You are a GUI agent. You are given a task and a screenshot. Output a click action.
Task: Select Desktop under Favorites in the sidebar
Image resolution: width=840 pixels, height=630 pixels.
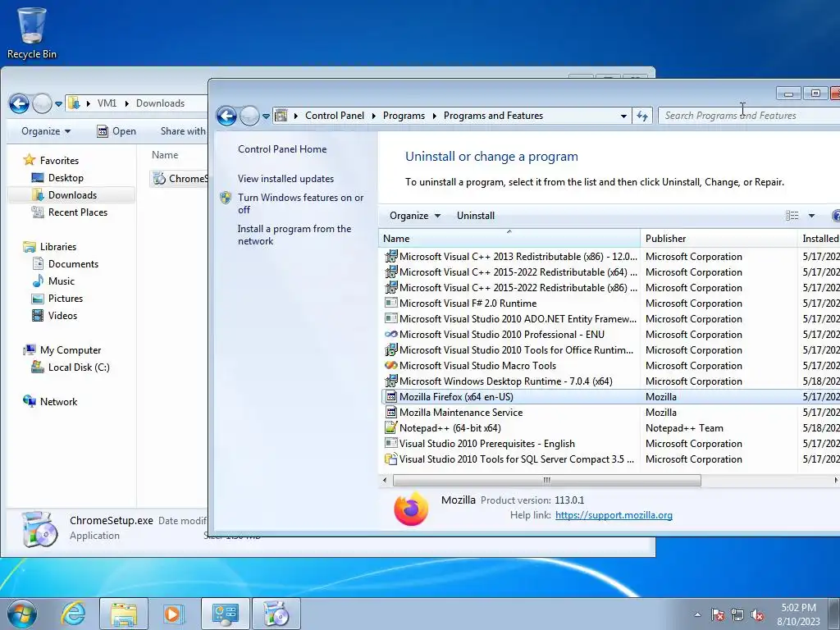(x=66, y=178)
